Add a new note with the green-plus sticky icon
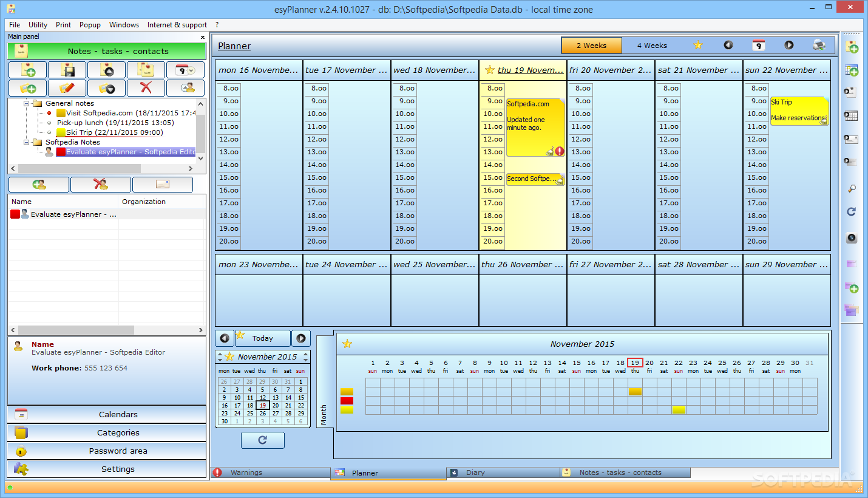 click(x=27, y=70)
